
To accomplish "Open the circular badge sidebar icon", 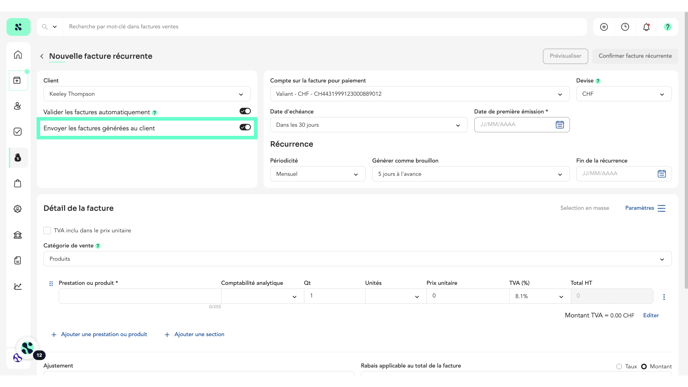I will (x=18, y=209).
